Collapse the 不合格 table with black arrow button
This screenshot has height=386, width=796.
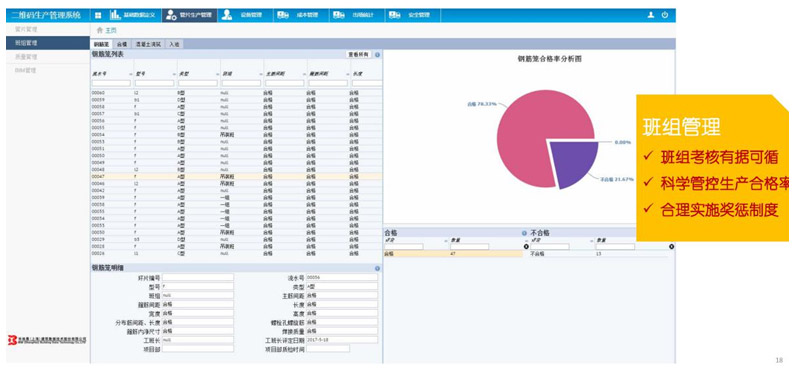(x=671, y=246)
